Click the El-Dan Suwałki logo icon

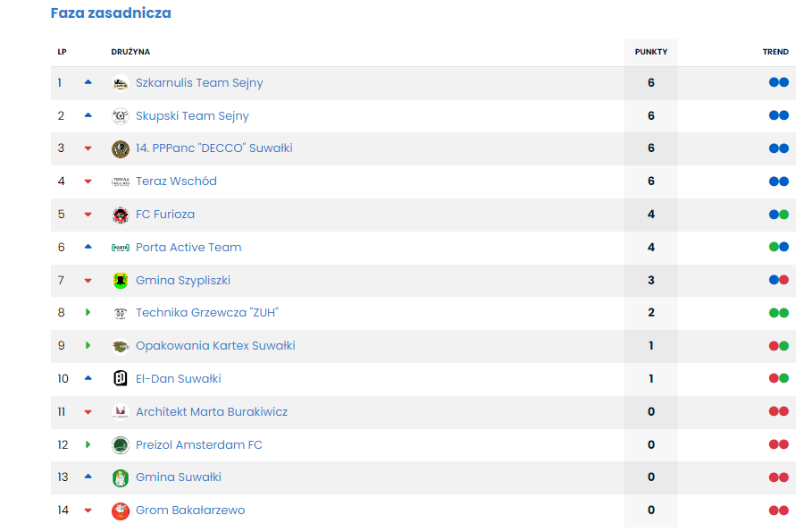pos(120,379)
